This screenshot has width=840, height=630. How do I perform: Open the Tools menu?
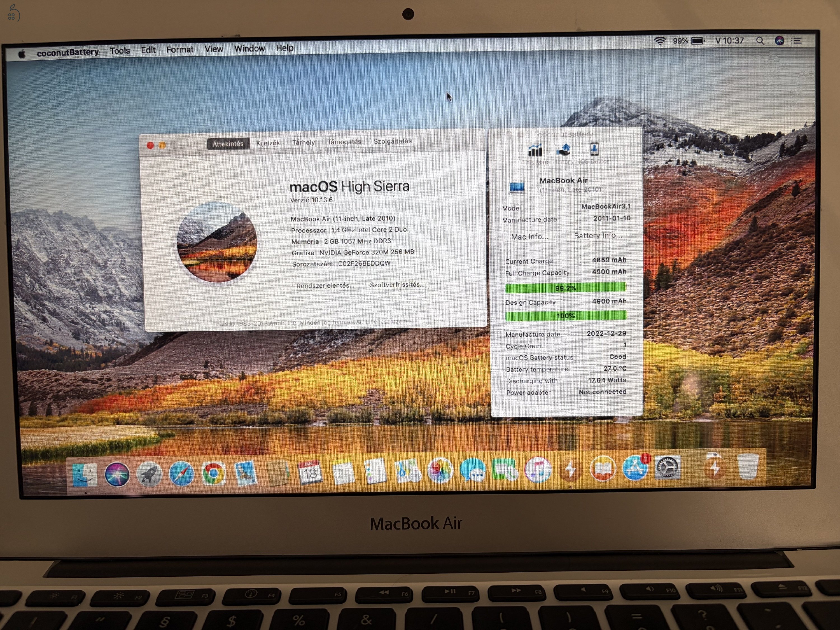pos(120,50)
